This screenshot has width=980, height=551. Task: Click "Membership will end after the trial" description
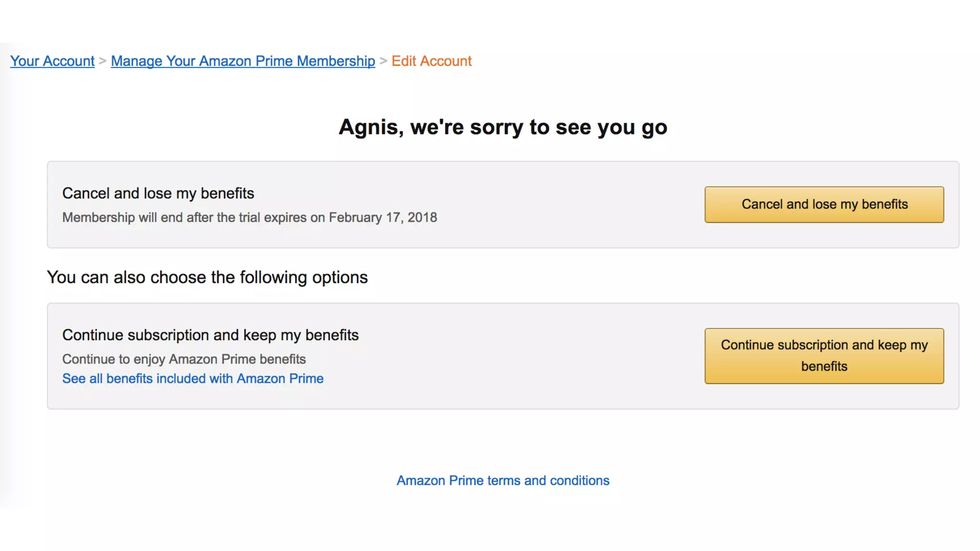tap(191, 218)
